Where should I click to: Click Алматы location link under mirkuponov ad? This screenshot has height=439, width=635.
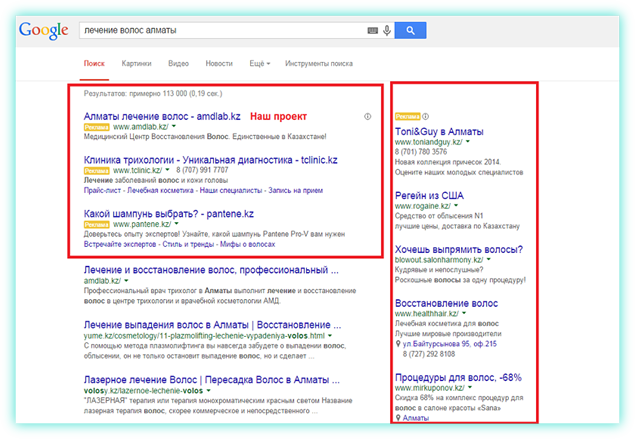[416, 418]
